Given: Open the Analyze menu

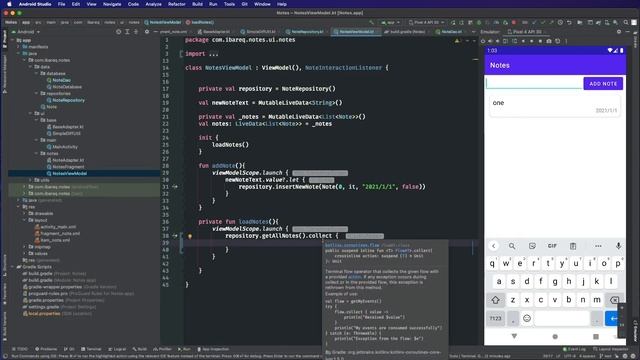Looking at the screenshot, I should pos(153,4).
